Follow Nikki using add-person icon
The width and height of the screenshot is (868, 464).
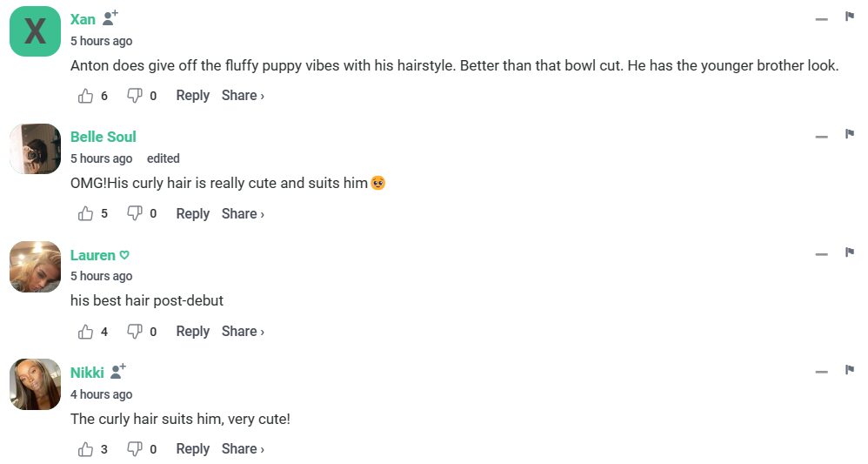coord(118,372)
